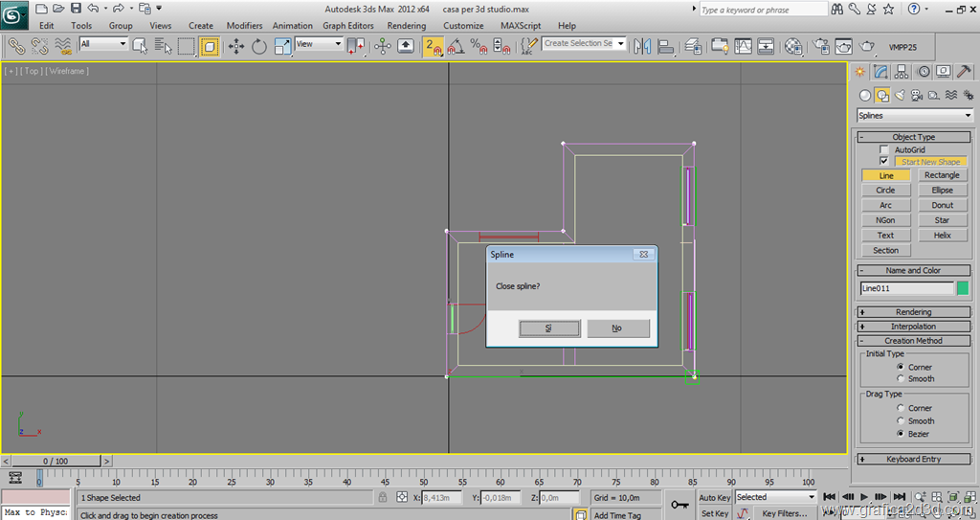Open the Material Editor icon
The width and height of the screenshot is (980, 520).
click(793, 45)
